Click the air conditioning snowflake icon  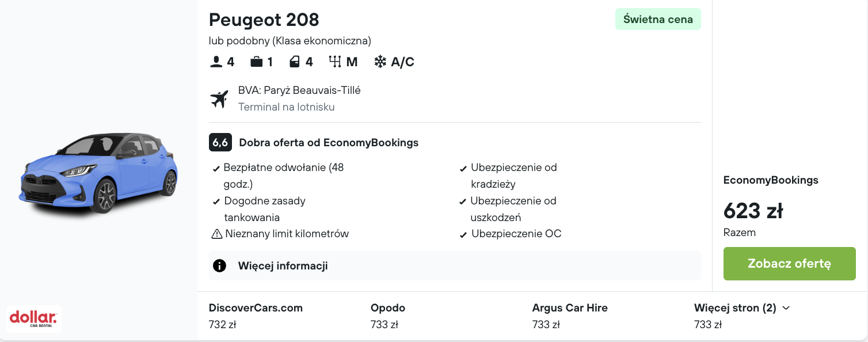point(380,62)
